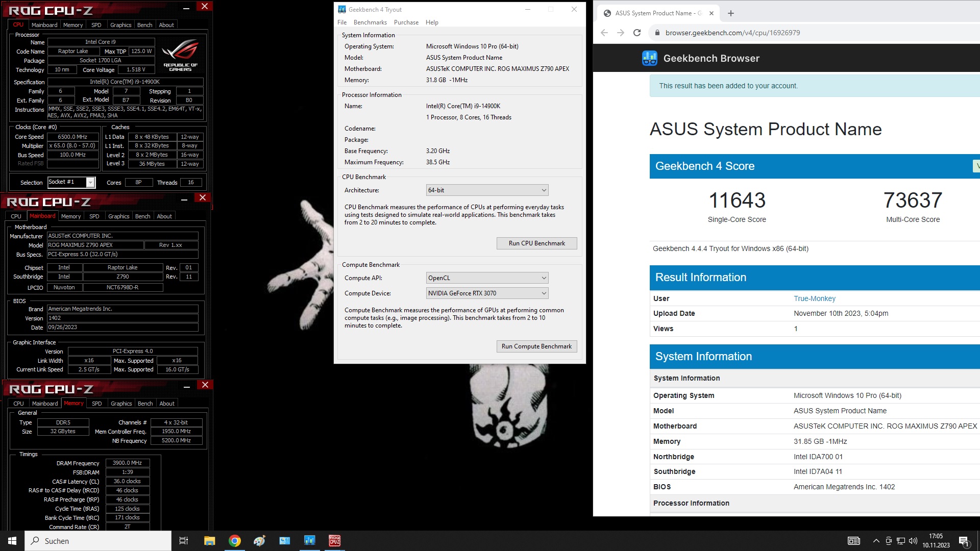Click the Geekbench Browser title link
Screen dimensions: 980x551
(712, 58)
